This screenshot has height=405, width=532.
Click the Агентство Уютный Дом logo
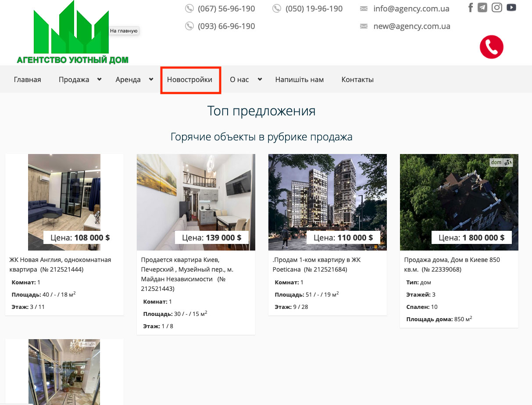[x=72, y=34]
